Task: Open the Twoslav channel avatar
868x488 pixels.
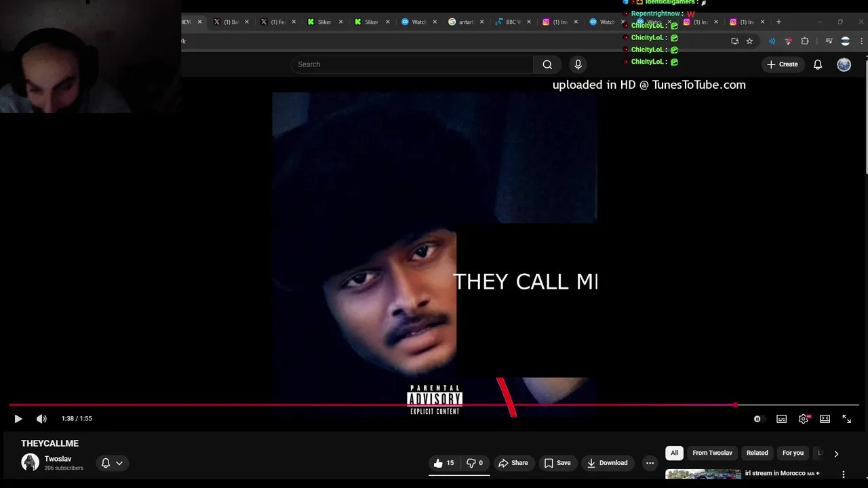Action: [30, 462]
